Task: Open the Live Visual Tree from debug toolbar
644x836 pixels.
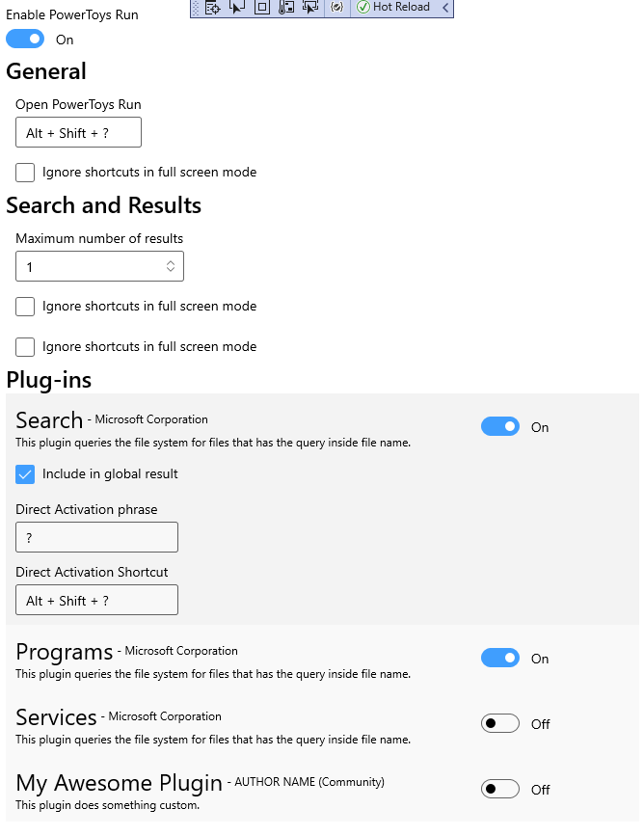Action: (211, 8)
